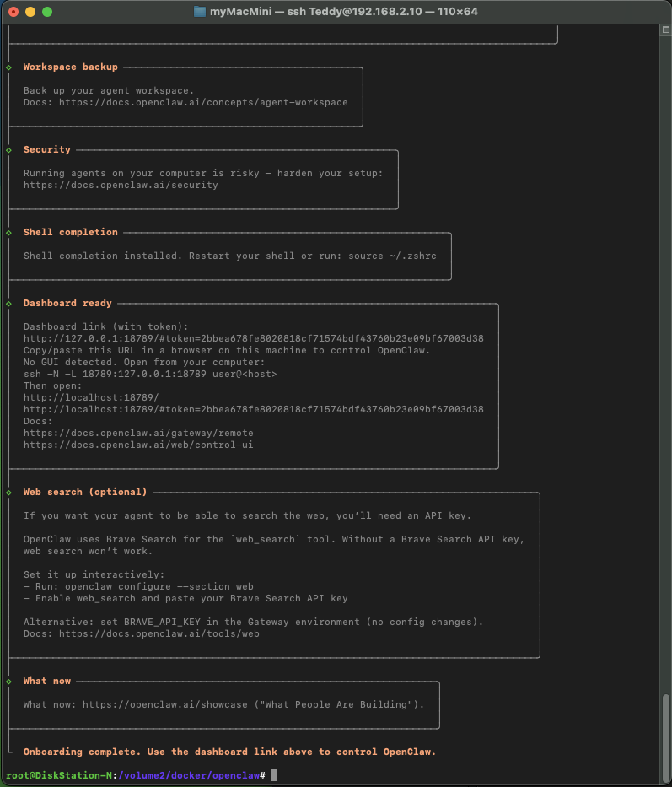Open the gateway/remote docs link
Image resolution: width=672 pixels, height=787 pixels.
click(138, 433)
